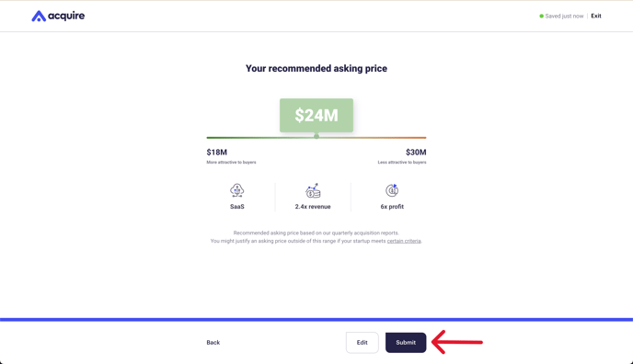Click the green saved status dot
The width and height of the screenshot is (633, 364).
tap(541, 17)
